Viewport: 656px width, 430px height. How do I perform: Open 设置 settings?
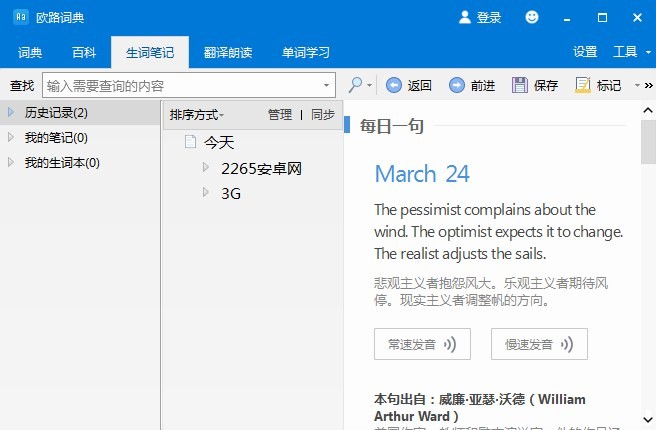point(585,52)
